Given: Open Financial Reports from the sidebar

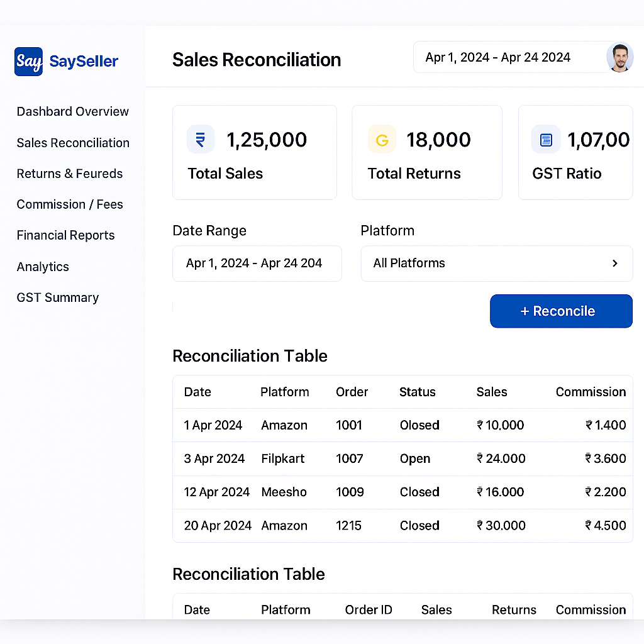Looking at the screenshot, I should click(x=65, y=235).
